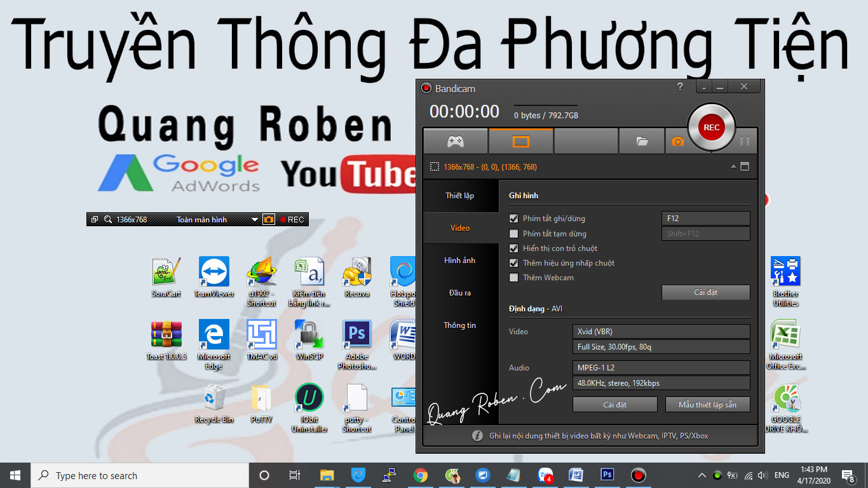Open TeamViewer desktop shortcut
Viewport: 868px width, 488px height.
[x=214, y=272]
